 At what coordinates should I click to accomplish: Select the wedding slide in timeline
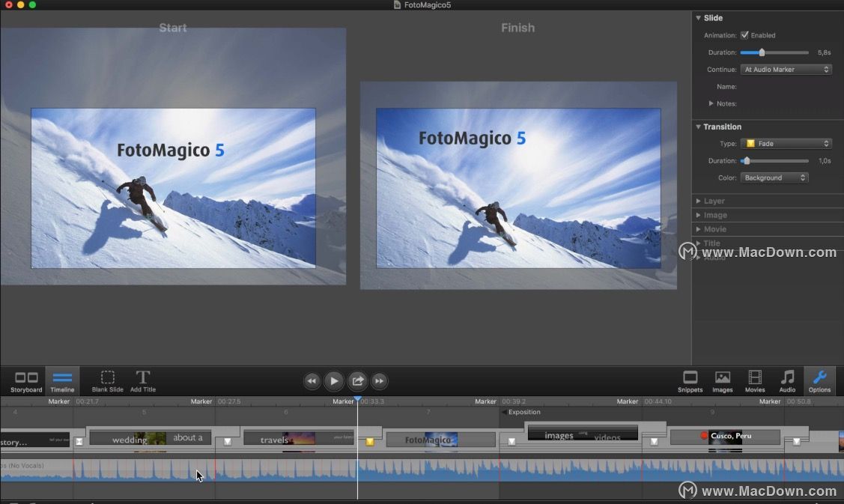pyautogui.click(x=151, y=438)
